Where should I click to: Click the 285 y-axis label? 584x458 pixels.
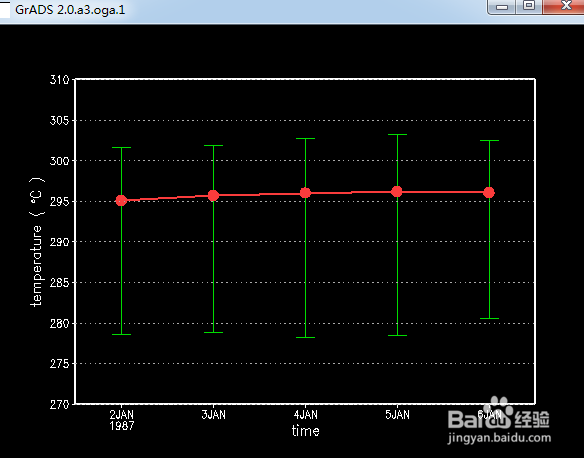pyautogui.click(x=60, y=283)
